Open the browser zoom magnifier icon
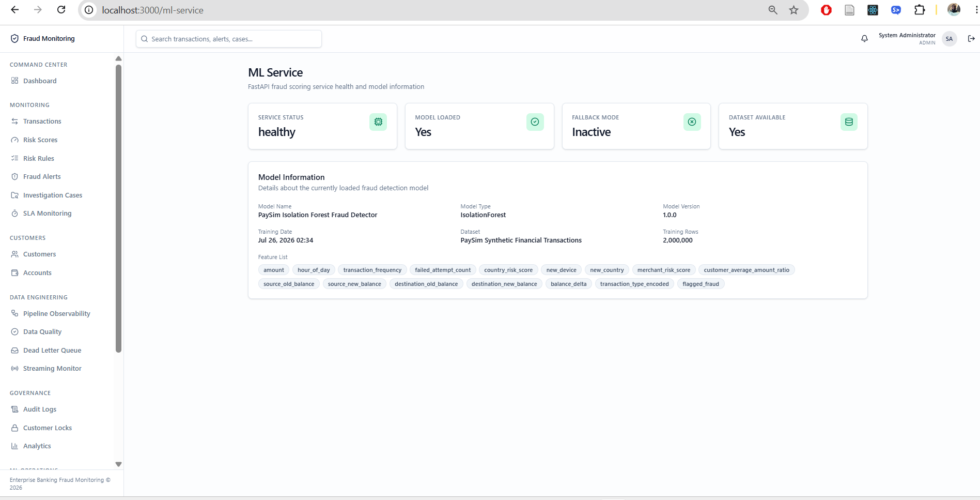The width and height of the screenshot is (980, 500). [x=773, y=10]
